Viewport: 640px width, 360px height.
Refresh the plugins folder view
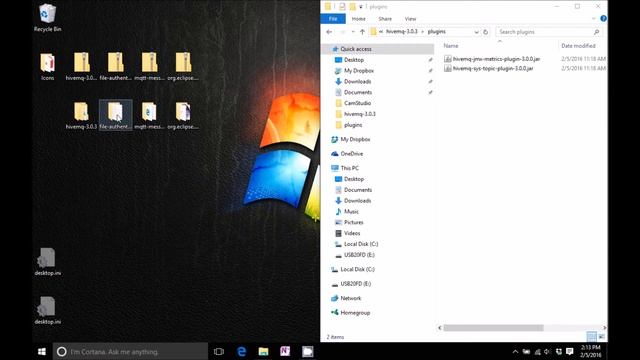[x=485, y=32]
